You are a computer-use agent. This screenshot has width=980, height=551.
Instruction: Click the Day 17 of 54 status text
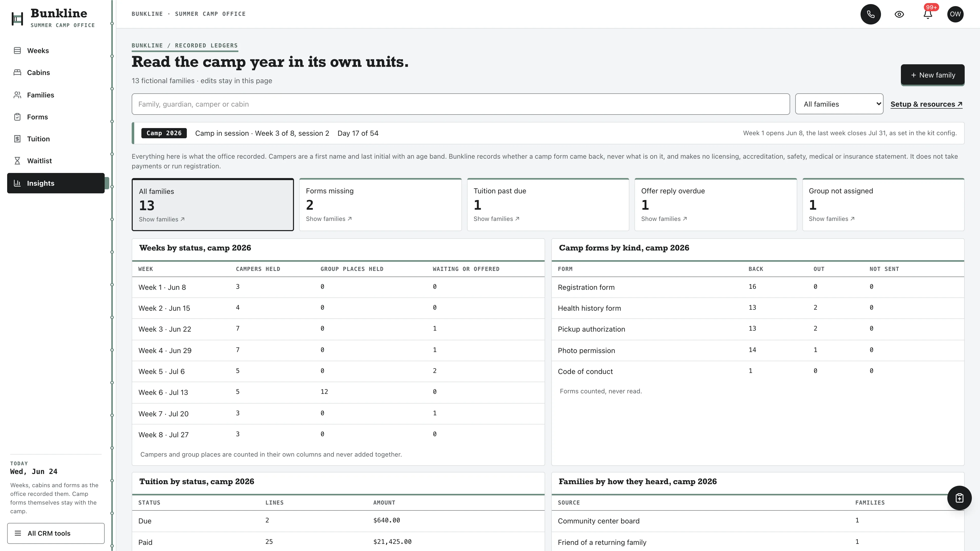[x=358, y=133]
